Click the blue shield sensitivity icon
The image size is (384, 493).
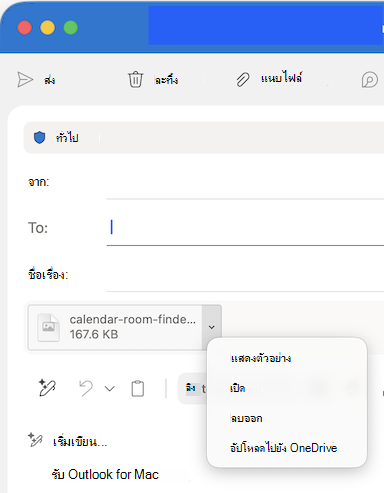39,137
